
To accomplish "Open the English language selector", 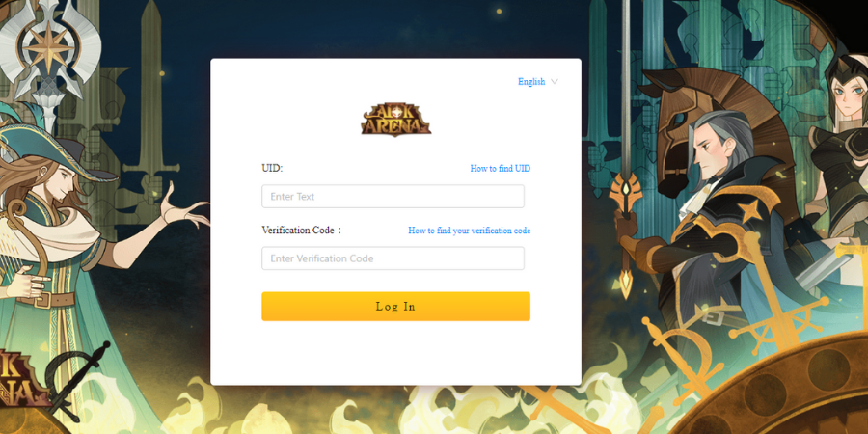I will coord(537,82).
